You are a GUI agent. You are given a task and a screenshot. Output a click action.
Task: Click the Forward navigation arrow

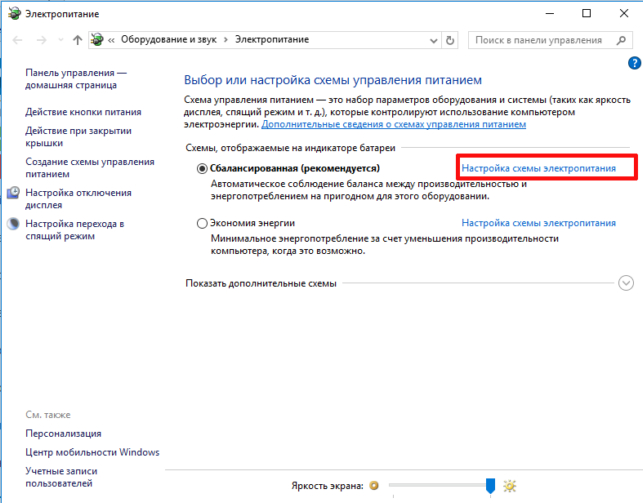41,40
